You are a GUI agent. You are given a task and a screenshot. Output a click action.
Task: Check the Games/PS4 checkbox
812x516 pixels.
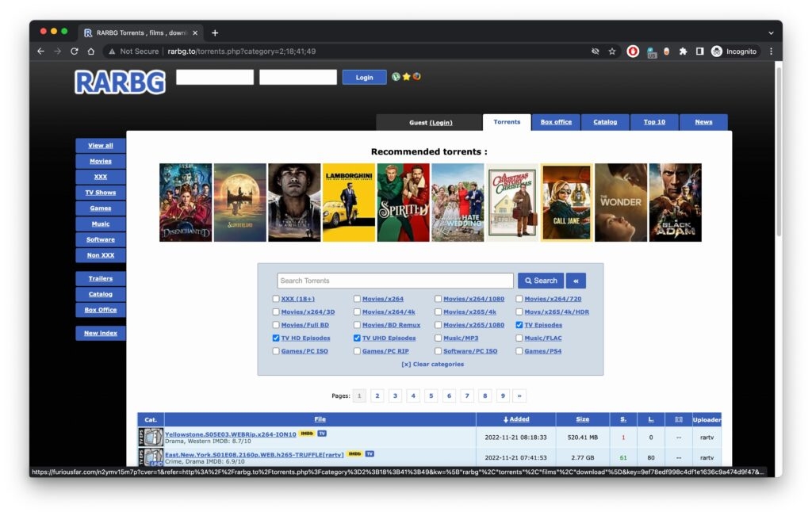click(x=519, y=351)
